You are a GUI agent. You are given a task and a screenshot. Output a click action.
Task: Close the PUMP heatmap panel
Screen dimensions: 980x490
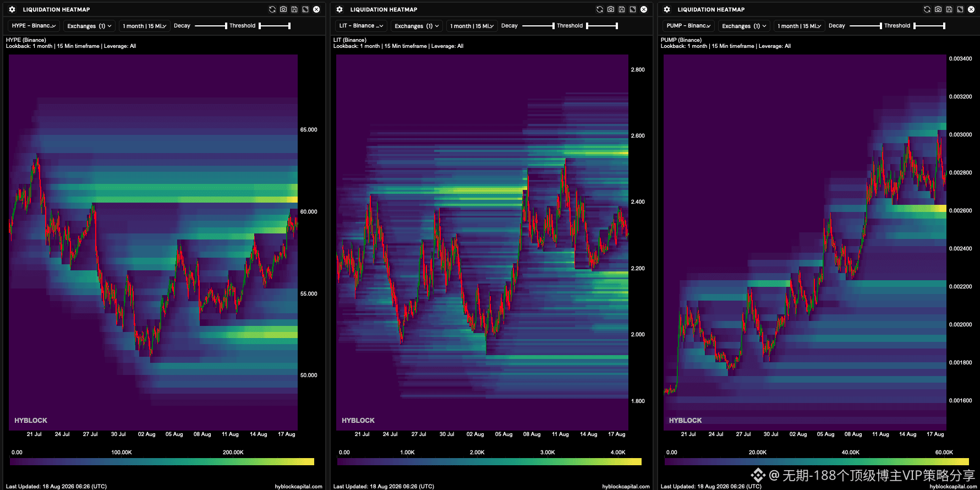point(971,9)
